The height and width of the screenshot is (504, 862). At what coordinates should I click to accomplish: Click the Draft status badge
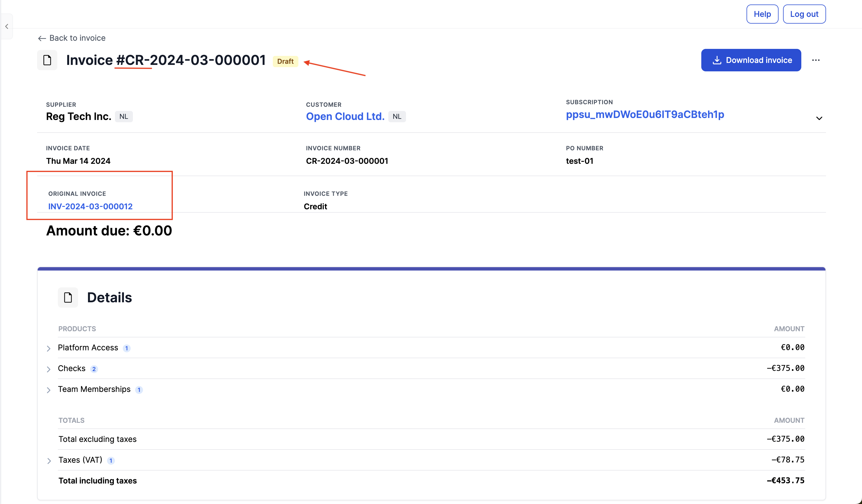285,62
